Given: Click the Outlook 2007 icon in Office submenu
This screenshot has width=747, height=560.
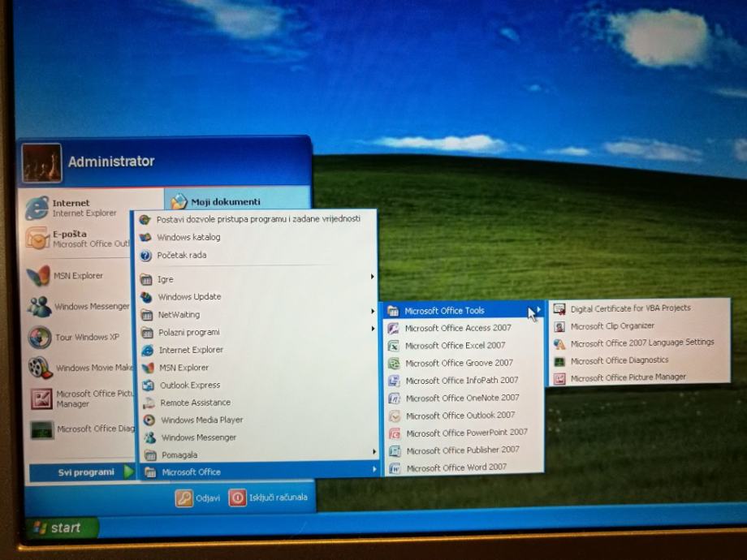Looking at the screenshot, I should click(395, 416).
